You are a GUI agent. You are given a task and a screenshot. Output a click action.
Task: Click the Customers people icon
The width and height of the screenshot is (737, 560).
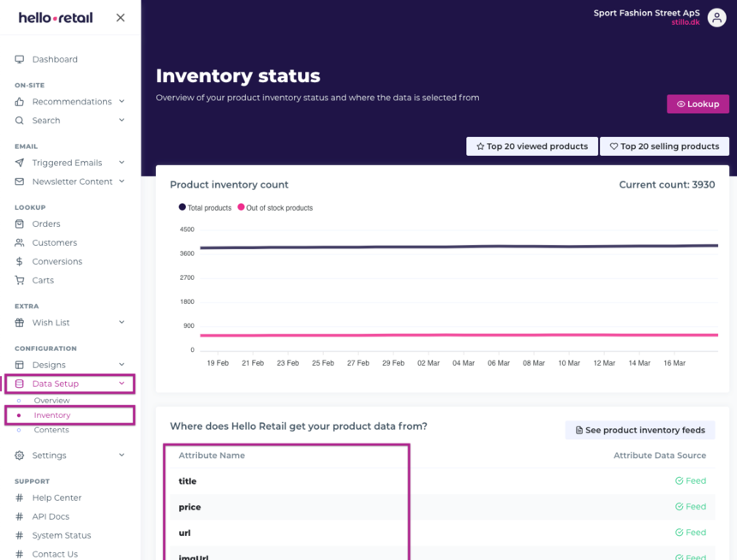click(20, 243)
